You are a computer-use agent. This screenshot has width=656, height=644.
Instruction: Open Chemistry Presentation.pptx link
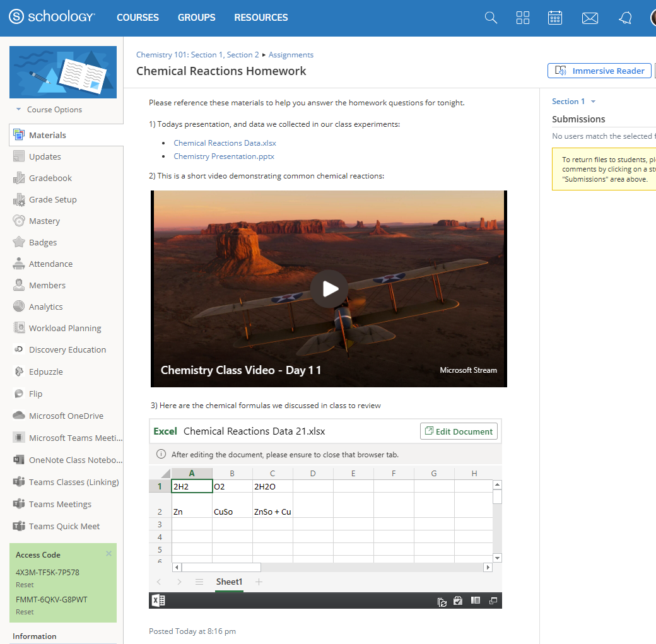click(x=224, y=156)
